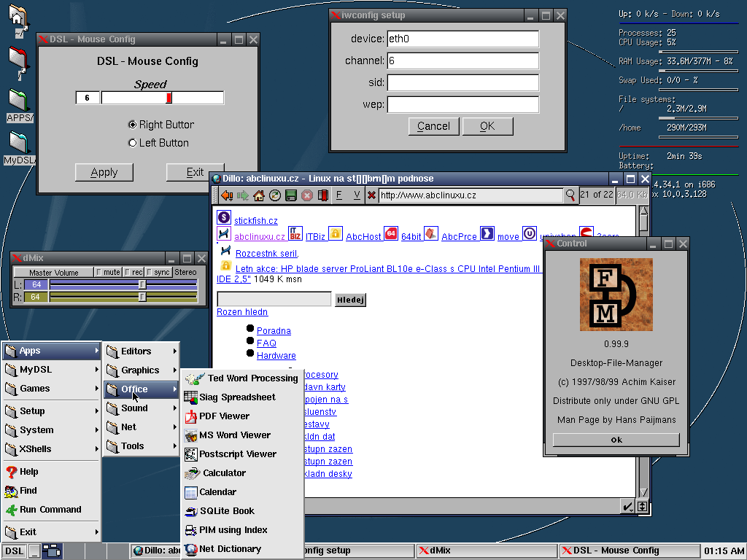Confirm iwconfig setup with the OK button
The image size is (747, 560).
pyautogui.click(x=487, y=126)
